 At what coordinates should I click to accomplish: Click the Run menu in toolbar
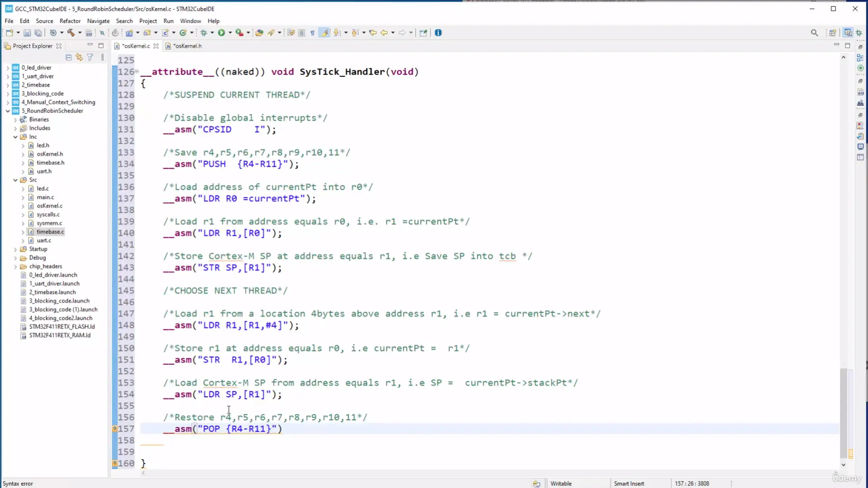(169, 21)
